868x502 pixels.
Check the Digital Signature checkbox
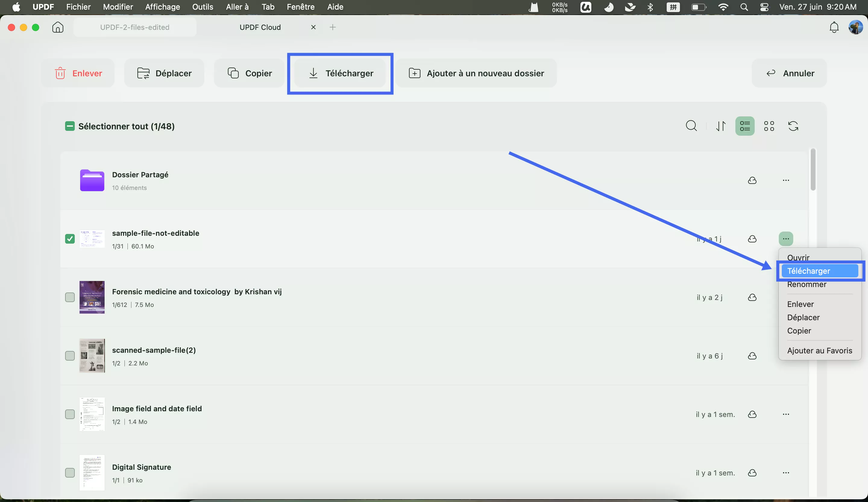coord(70,473)
